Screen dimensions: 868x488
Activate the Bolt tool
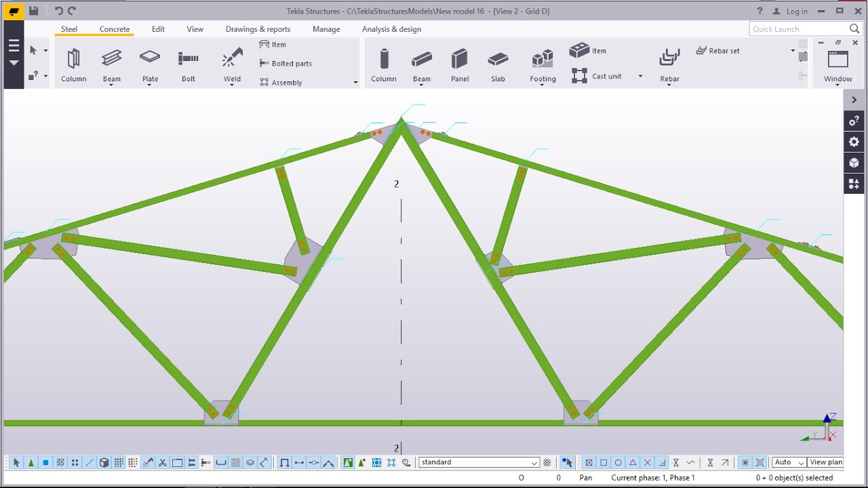coord(189,66)
